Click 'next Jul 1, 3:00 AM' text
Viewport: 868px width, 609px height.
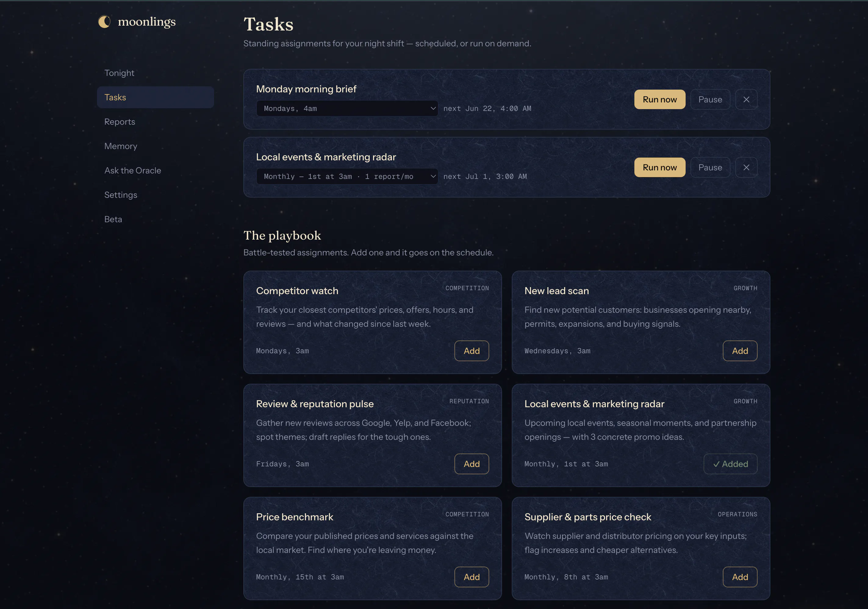coord(485,176)
